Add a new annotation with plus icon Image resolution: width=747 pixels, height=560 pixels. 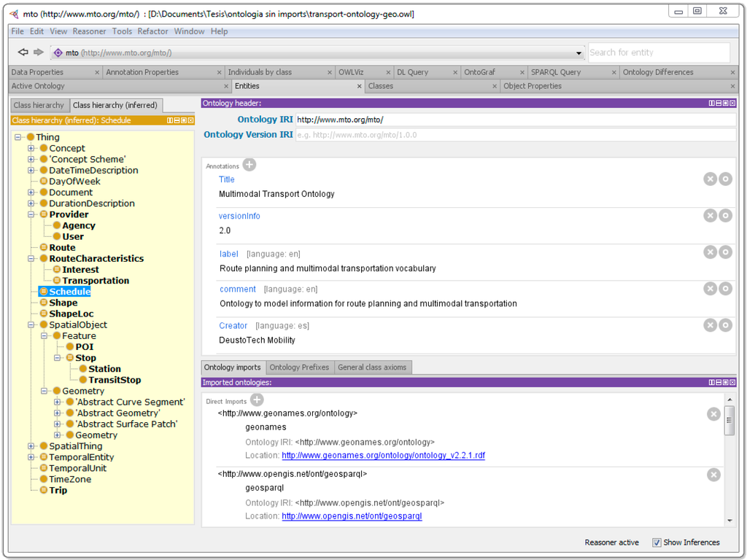[249, 165]
